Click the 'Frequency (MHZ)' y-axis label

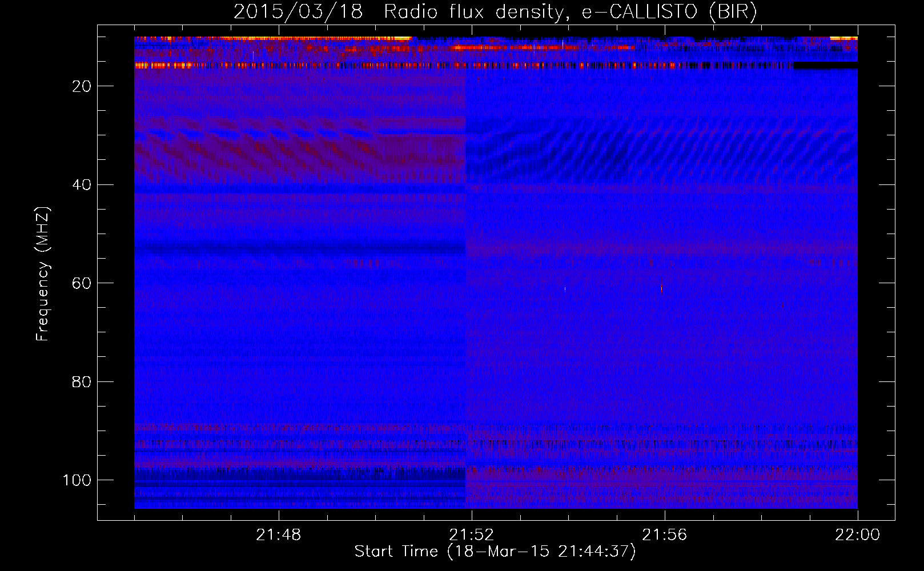pyautogui.click(x=43, y=274)
